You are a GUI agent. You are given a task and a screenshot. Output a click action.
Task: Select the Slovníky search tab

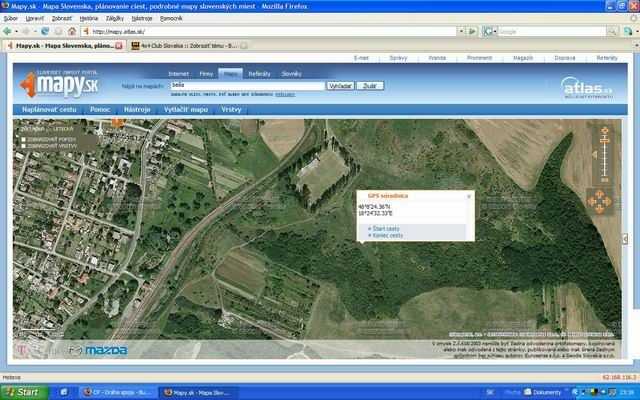click(x=291, y=74)
